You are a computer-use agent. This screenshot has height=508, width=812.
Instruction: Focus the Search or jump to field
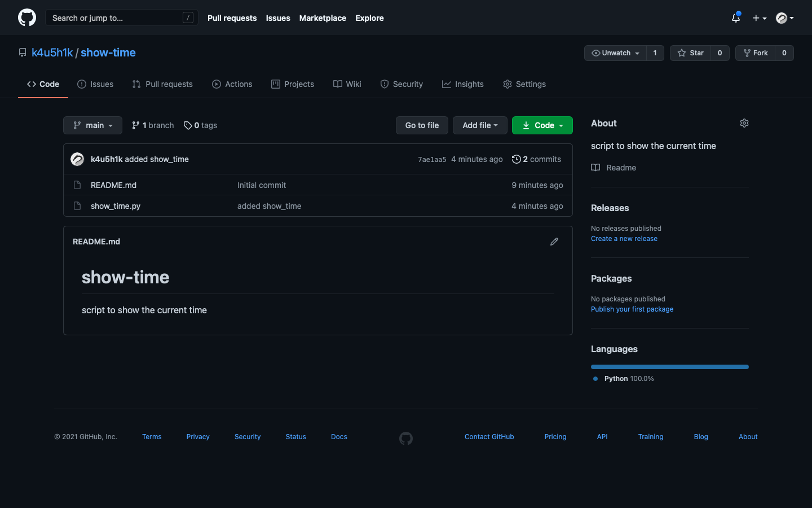(x=121, y=18)
